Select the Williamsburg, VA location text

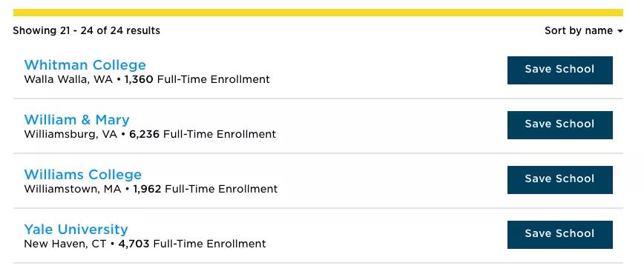[70, 134]
